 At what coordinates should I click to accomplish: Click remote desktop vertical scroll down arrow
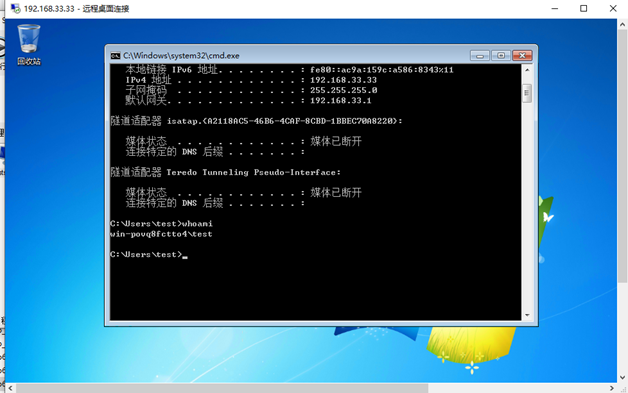[622, 377]
